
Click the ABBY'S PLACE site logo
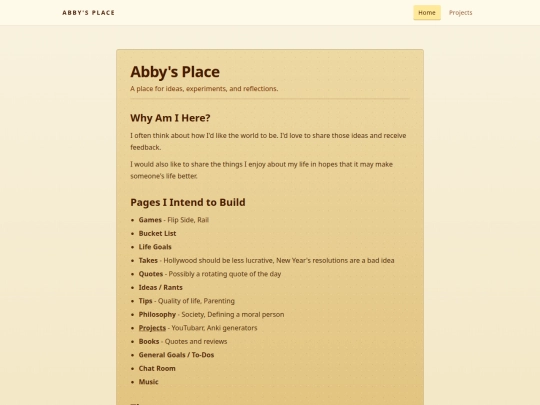pyautogui.click(x=89, y=13)
